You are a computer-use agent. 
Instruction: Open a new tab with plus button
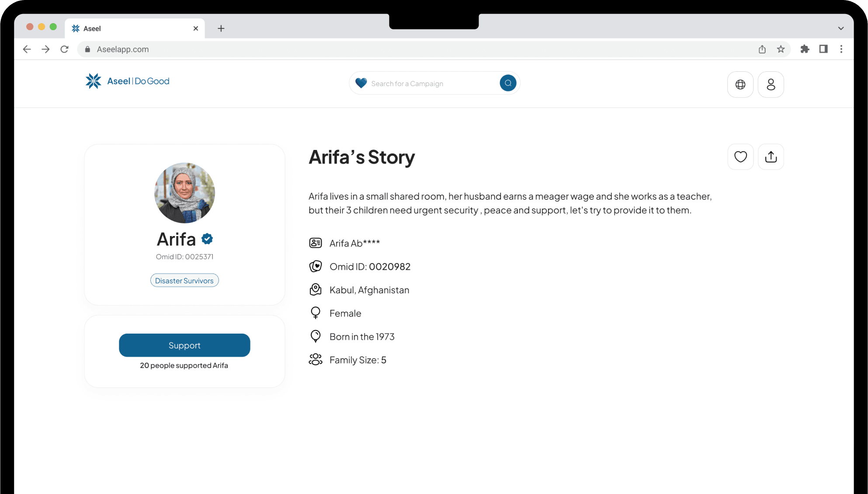coord(221,28)
